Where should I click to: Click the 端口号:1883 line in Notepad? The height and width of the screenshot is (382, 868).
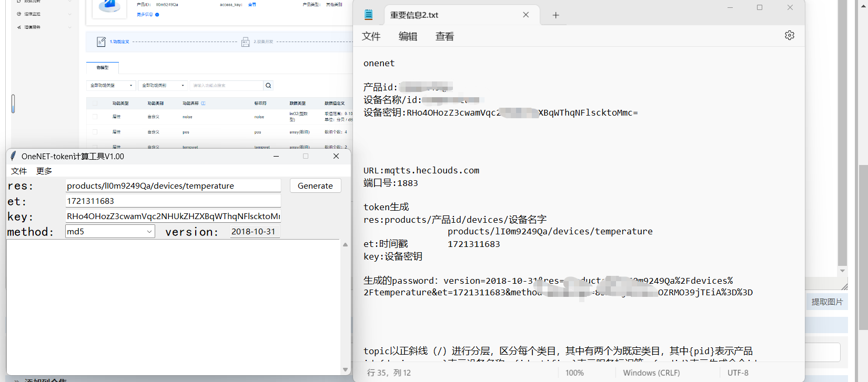[390, 183]
